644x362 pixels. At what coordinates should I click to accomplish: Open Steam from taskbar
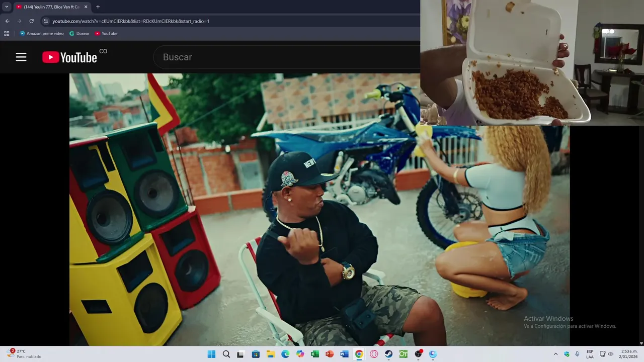[388, 354]
